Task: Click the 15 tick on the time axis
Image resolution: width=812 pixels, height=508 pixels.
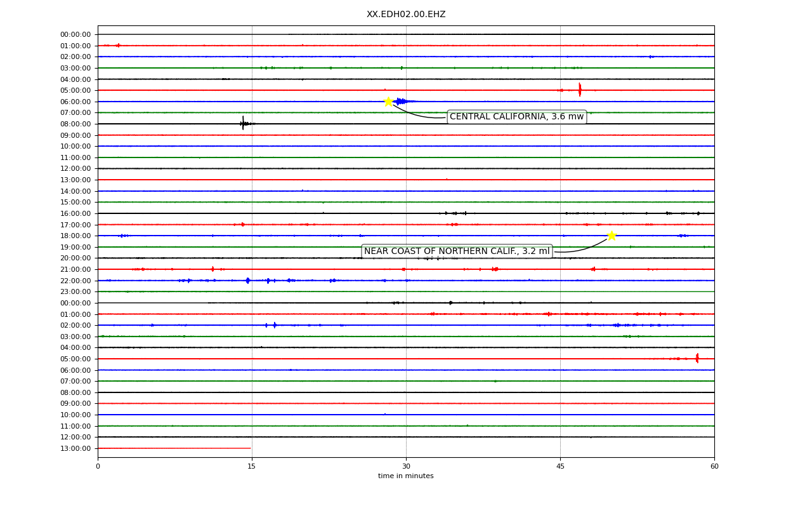Action: (252, 467)
